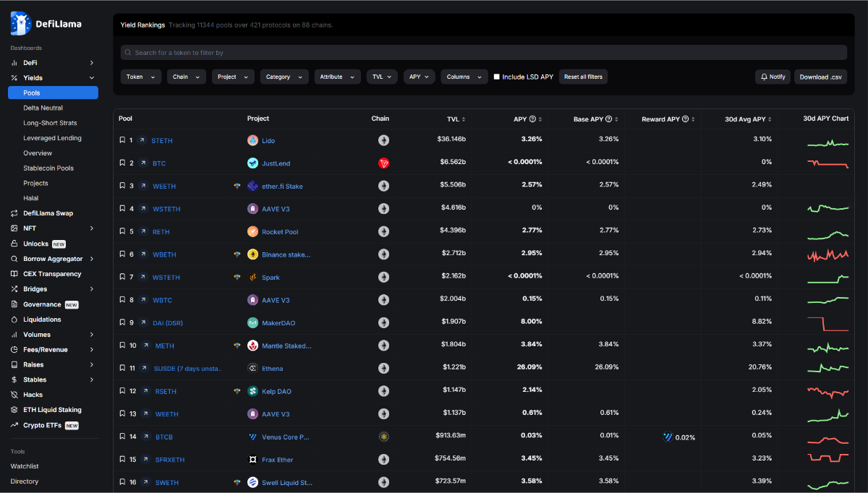
Task: Open the external link arrow for RETH
Action: pyautogui.click(x=142, y=232)
